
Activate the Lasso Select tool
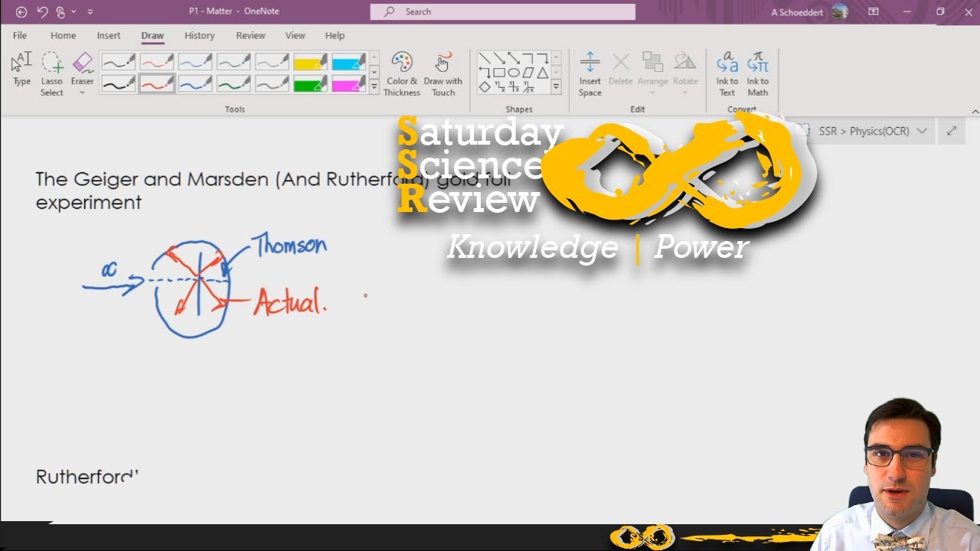(52, 73)
